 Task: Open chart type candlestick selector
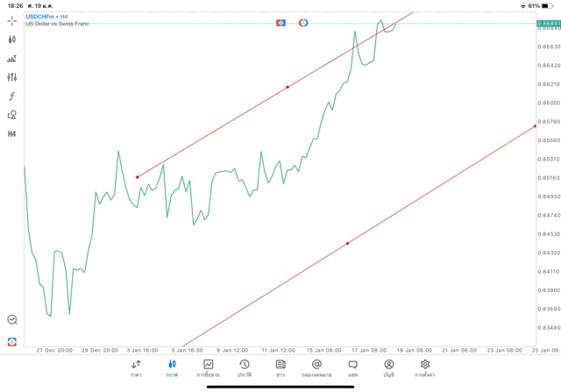[12, 39]
